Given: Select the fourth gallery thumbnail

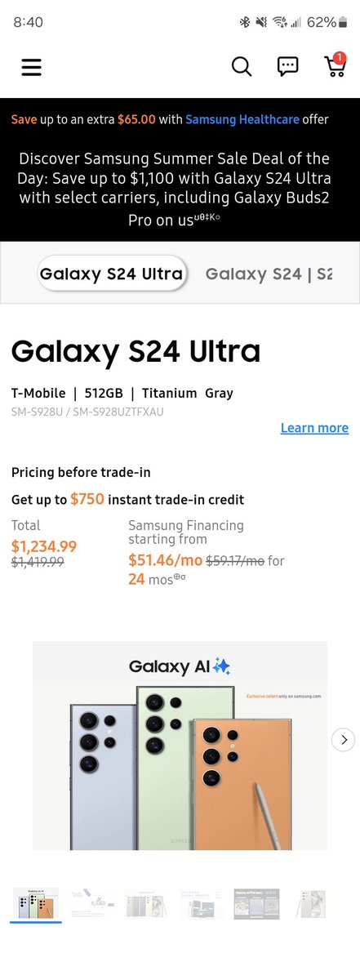Looking at the screenshot, I should click(x=202, y=904).
